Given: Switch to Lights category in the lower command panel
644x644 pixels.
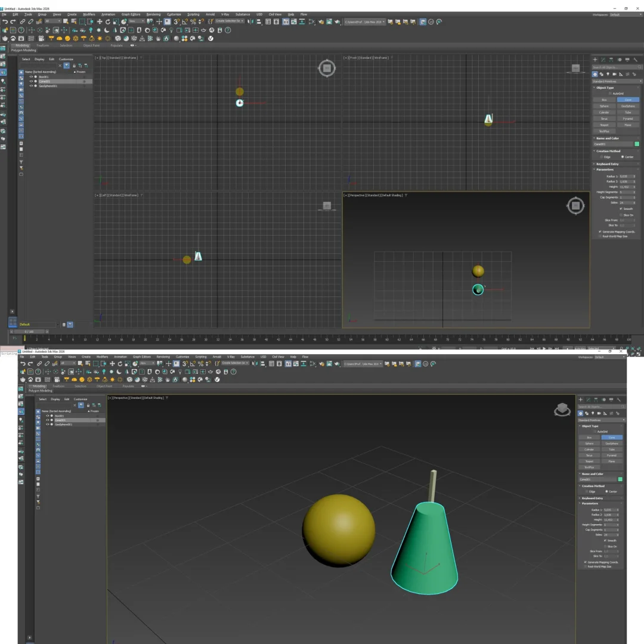Looking at the screenshot, I should (592, 413).
